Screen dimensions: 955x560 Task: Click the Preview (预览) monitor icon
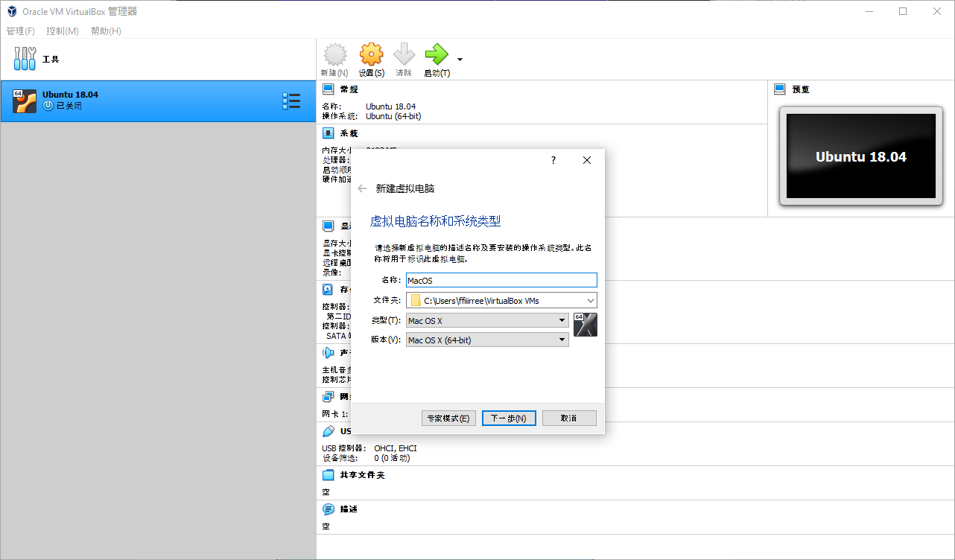tap(780, 89)
